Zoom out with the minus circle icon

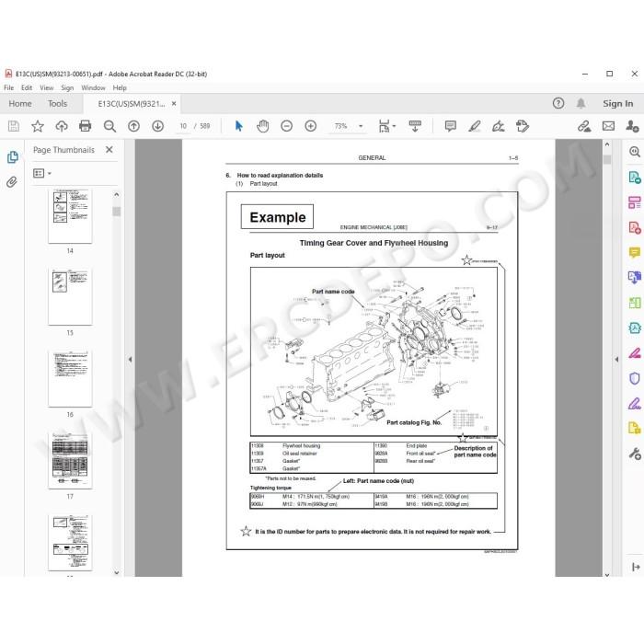(287, 126)
